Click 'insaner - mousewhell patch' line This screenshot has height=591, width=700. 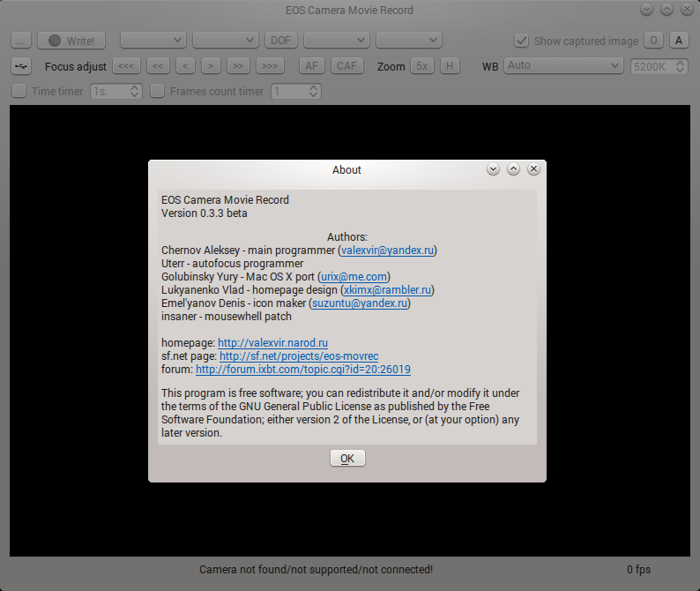(227, 317)
